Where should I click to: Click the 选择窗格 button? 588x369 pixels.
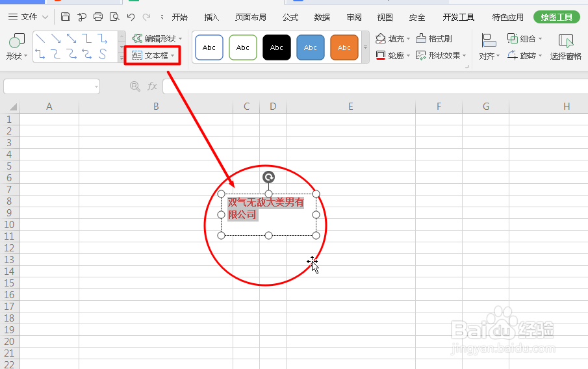point(565,47)
